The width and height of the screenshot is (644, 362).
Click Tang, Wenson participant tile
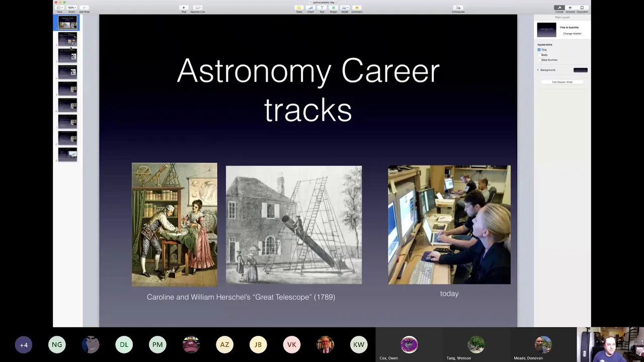click(476, 345)
